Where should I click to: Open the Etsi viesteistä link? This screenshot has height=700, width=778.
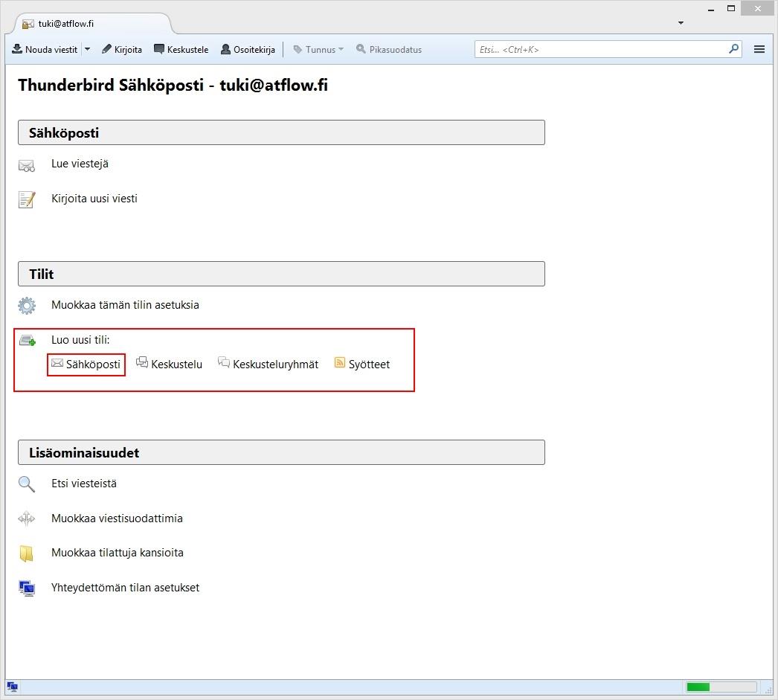click(x=84, y=484)
